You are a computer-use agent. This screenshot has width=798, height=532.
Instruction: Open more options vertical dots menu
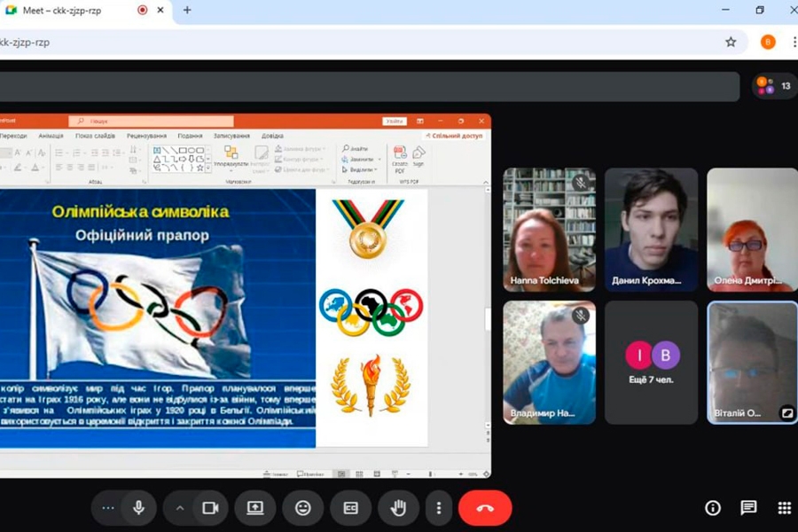[439, 507]
